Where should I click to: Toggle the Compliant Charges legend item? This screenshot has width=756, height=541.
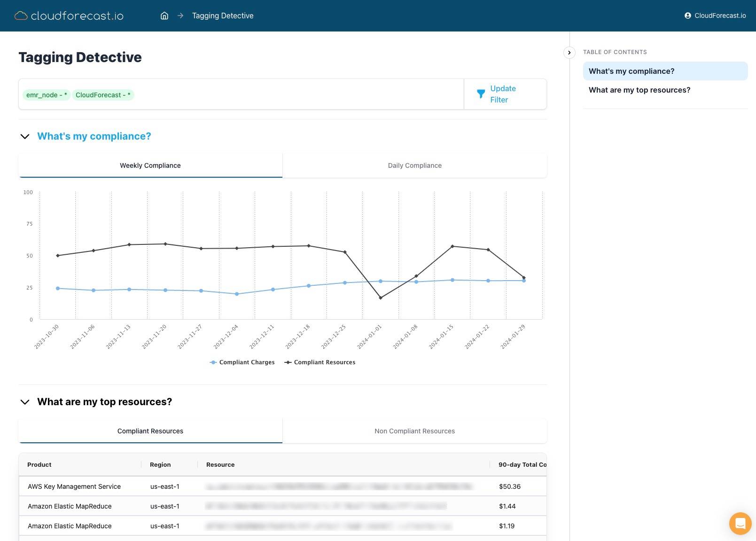242,362
